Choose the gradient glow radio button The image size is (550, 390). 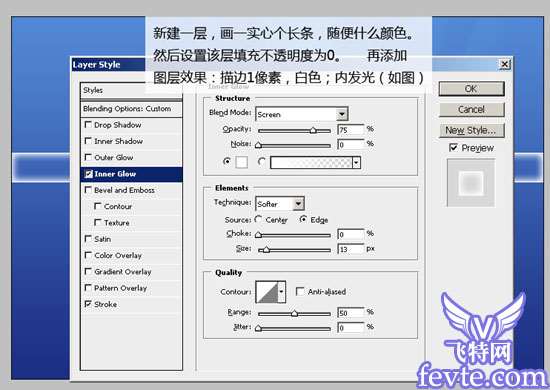coord(261,161)
